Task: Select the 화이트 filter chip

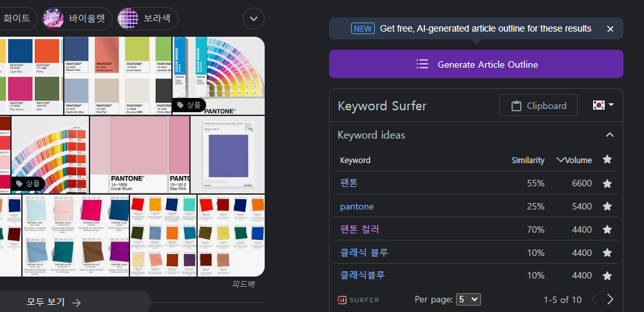Action: coord(17,19)
